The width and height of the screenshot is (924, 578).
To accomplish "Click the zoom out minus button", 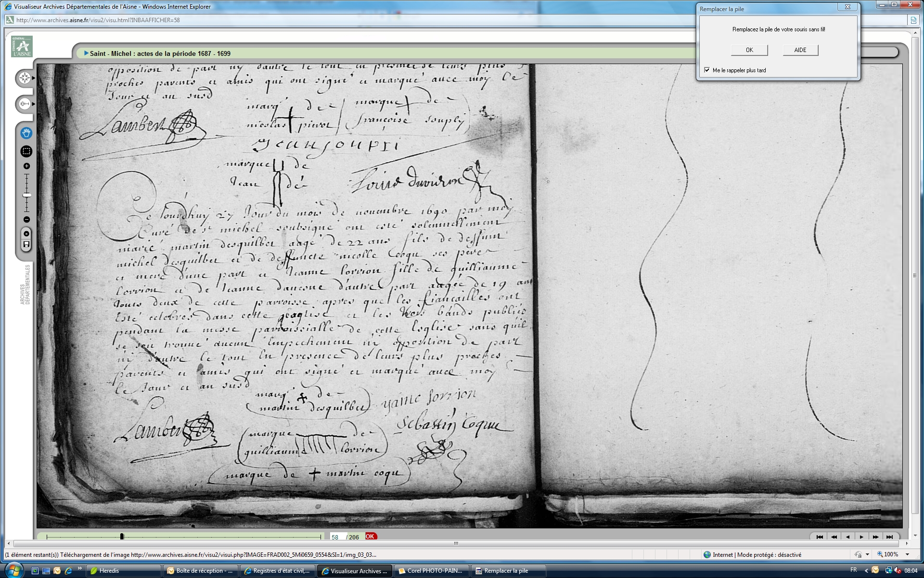I will (x=26, y=220).
